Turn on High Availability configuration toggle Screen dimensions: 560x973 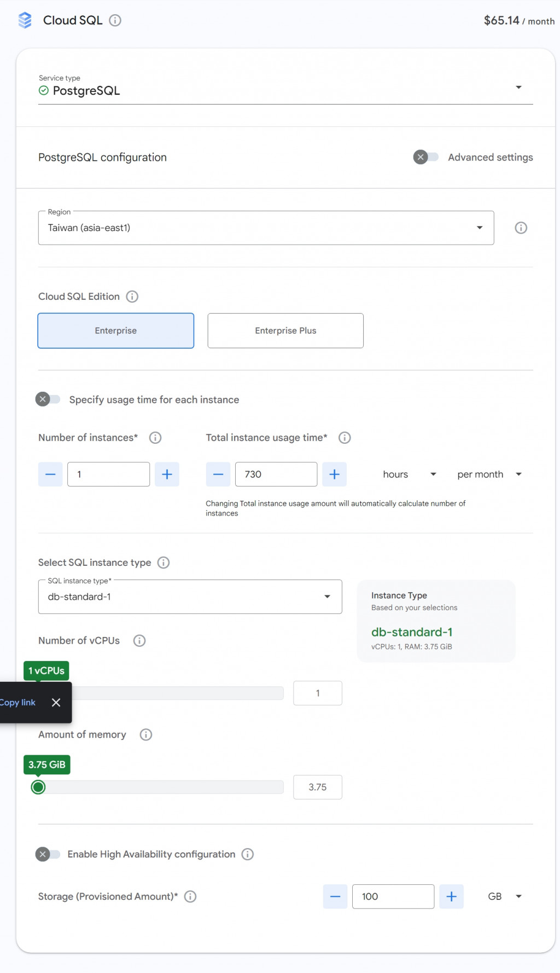click(x=48, y=854)
